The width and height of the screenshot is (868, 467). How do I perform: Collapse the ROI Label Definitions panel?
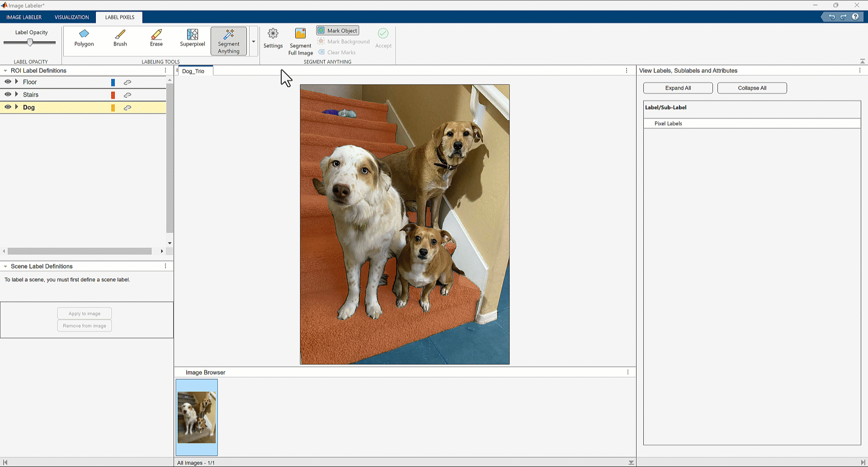(x=5, y=71)
